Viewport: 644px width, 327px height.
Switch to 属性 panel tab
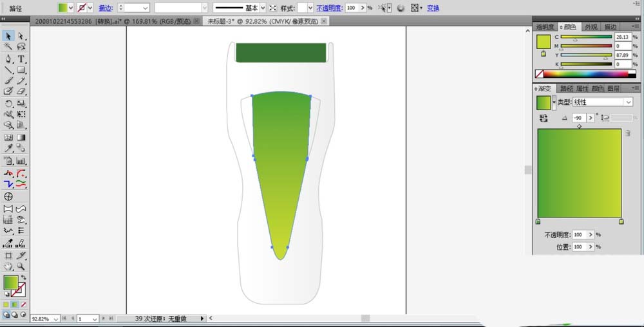[582, 88]
